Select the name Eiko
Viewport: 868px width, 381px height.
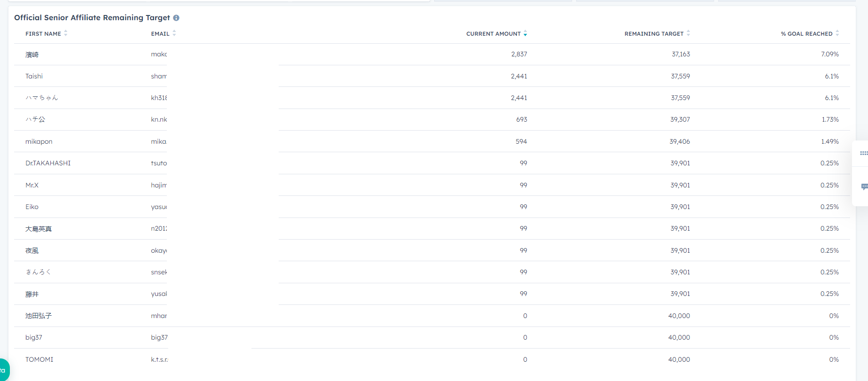tap(32, 207)
